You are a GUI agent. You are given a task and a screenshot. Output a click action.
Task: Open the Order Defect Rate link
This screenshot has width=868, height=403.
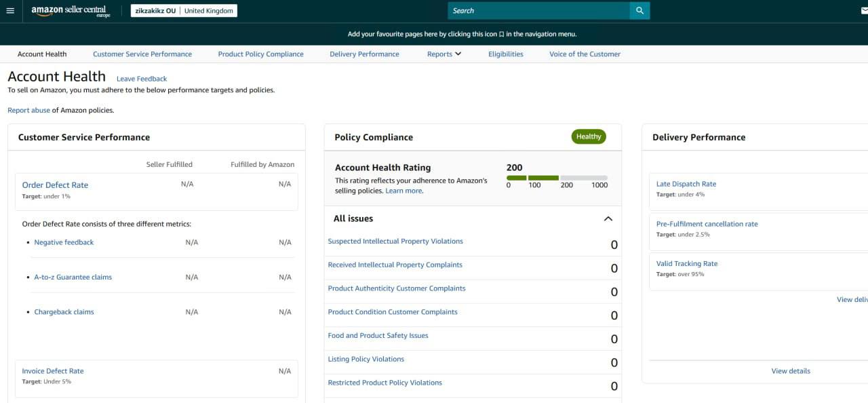tap(55, 185)
